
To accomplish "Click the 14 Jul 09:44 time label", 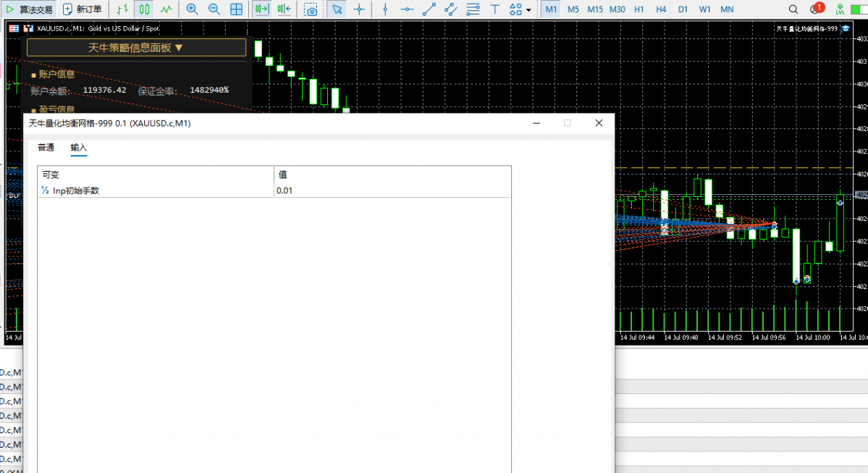I will point(637,338).
